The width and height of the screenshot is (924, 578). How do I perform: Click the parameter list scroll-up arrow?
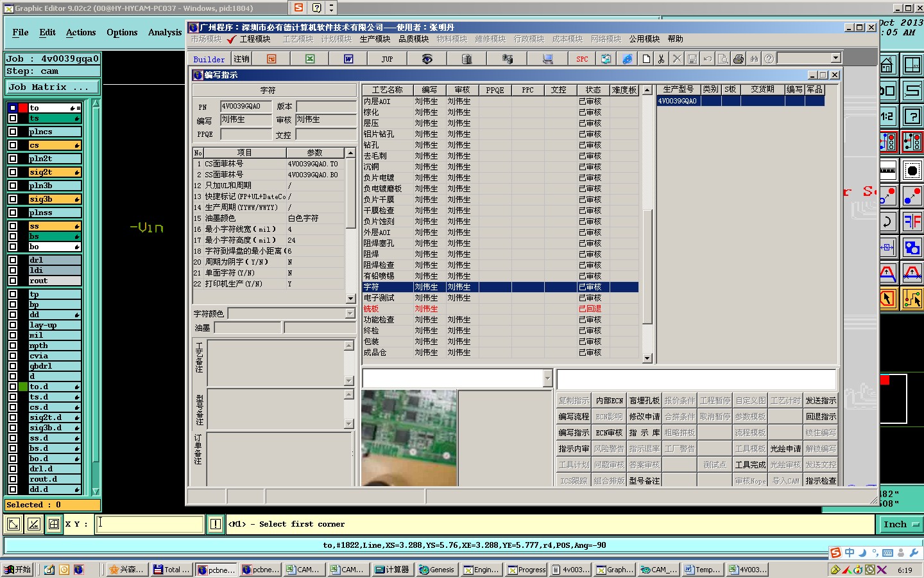click(350, 153)
